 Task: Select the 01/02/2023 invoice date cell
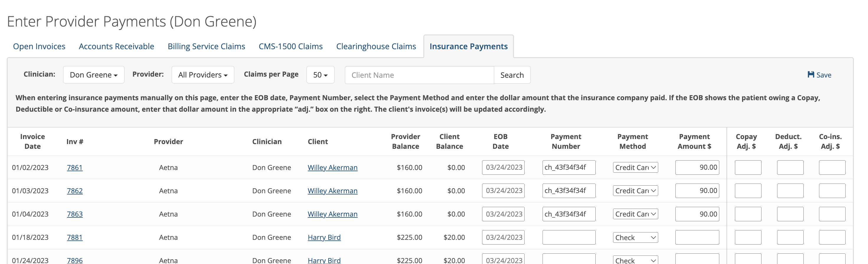coord(30,167)
